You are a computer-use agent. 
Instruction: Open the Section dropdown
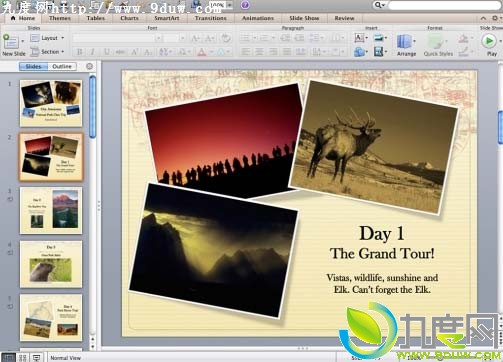point(47,52)
